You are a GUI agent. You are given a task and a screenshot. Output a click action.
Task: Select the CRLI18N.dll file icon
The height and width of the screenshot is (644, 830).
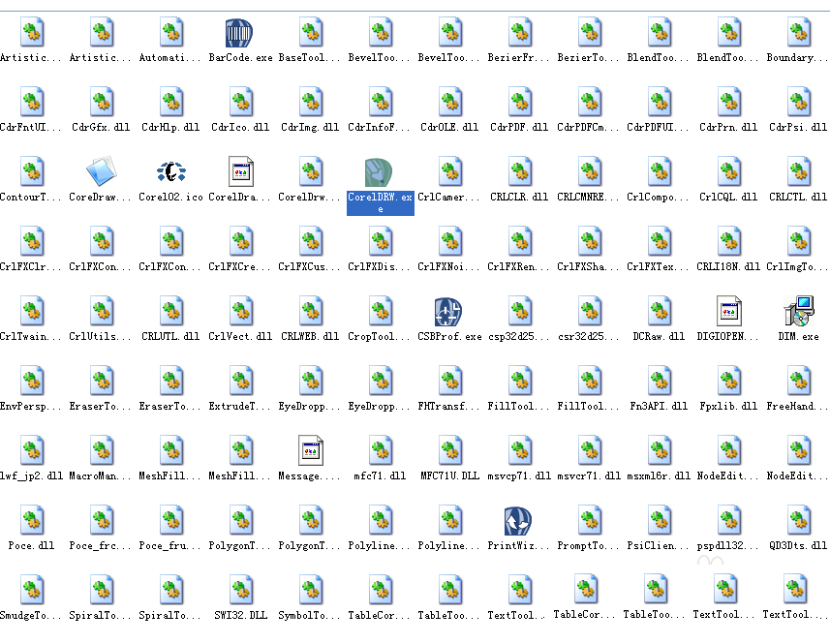coord(729,241)
